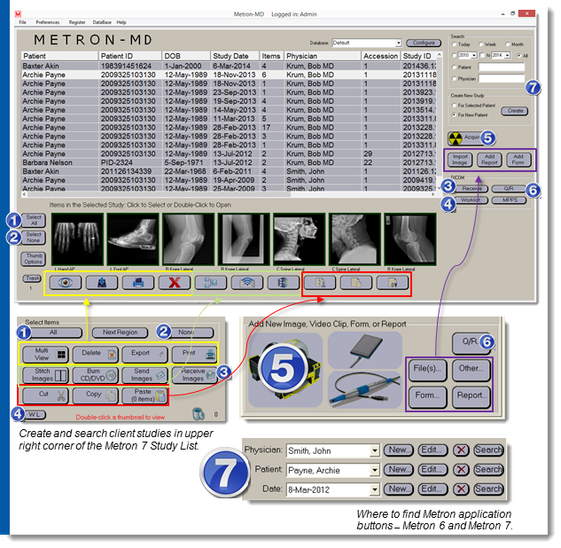Click the Copy button in Select Items panel

(x=96, y=396)
